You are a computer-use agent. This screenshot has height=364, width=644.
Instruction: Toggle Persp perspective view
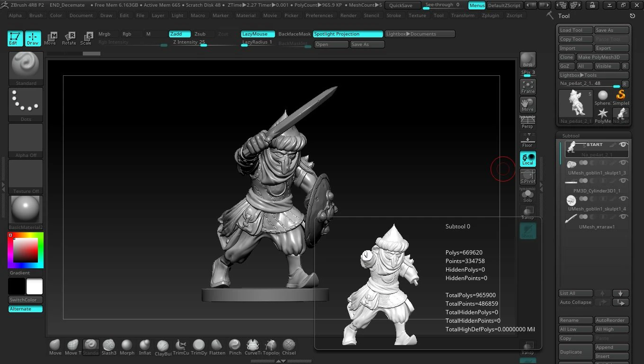(528, 122)
